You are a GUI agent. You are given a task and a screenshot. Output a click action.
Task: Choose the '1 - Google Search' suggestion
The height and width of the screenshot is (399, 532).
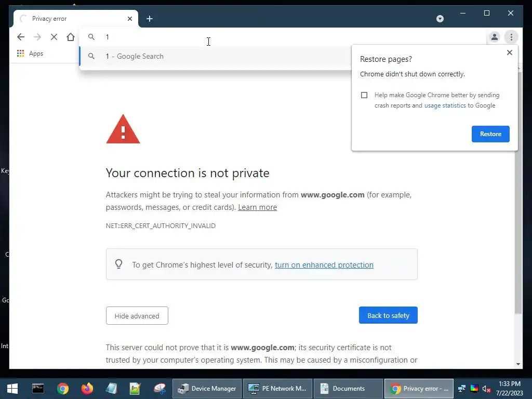pyautogui.click(x=215, y=56)
